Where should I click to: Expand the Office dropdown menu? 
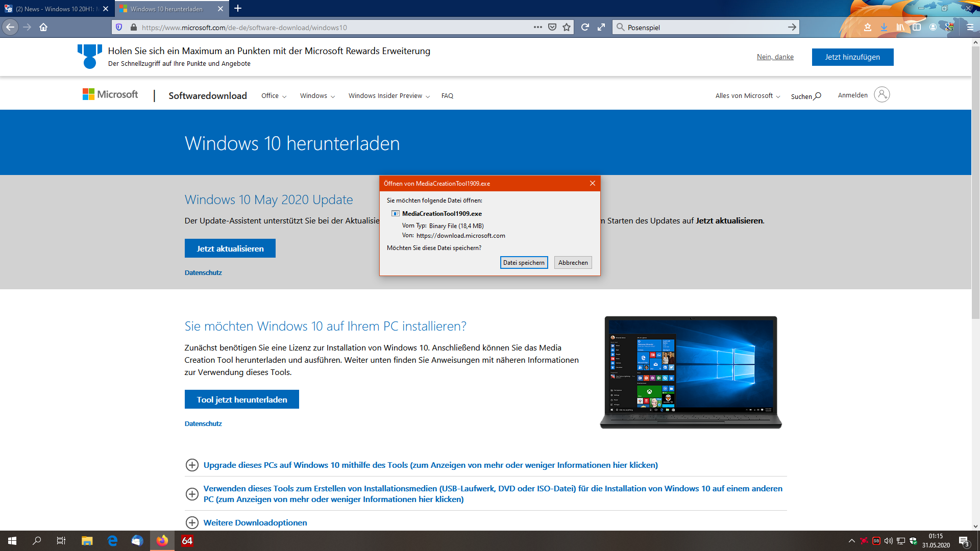point(274,96)
